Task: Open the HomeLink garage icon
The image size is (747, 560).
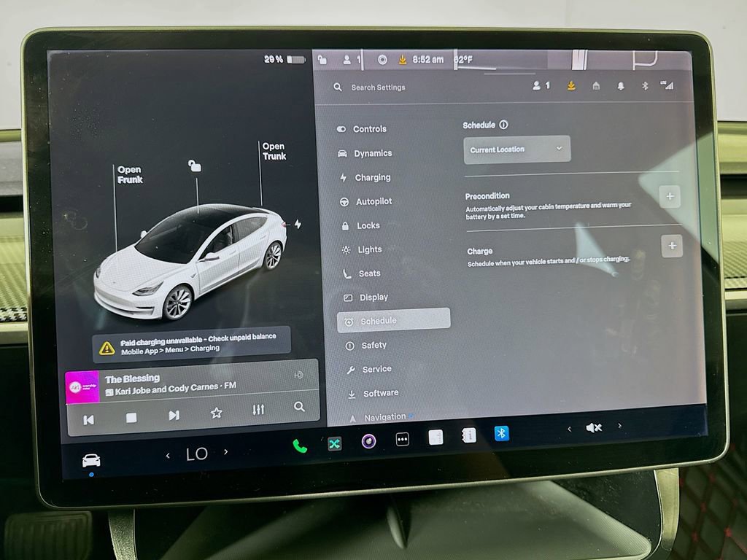Action: point(595,86)
